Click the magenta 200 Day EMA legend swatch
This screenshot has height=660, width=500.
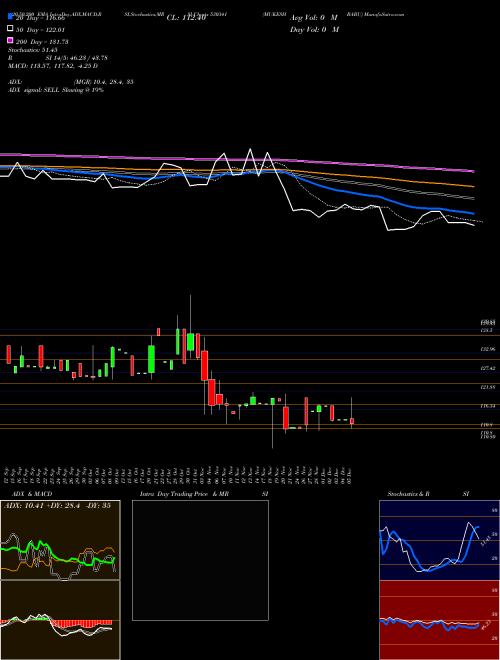[11, 40]
